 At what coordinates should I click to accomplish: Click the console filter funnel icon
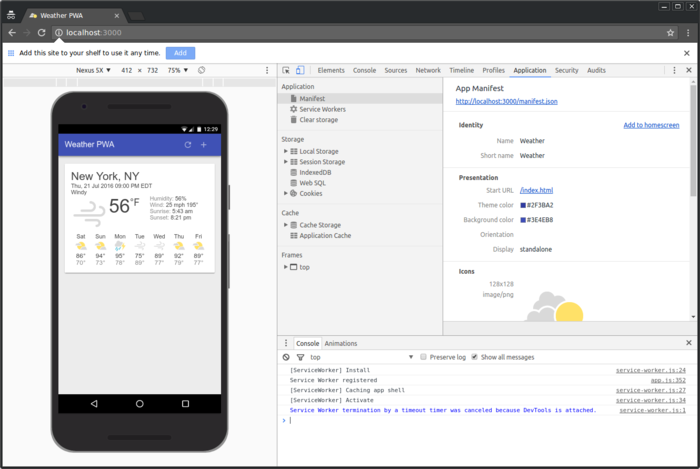coord(300,357)
